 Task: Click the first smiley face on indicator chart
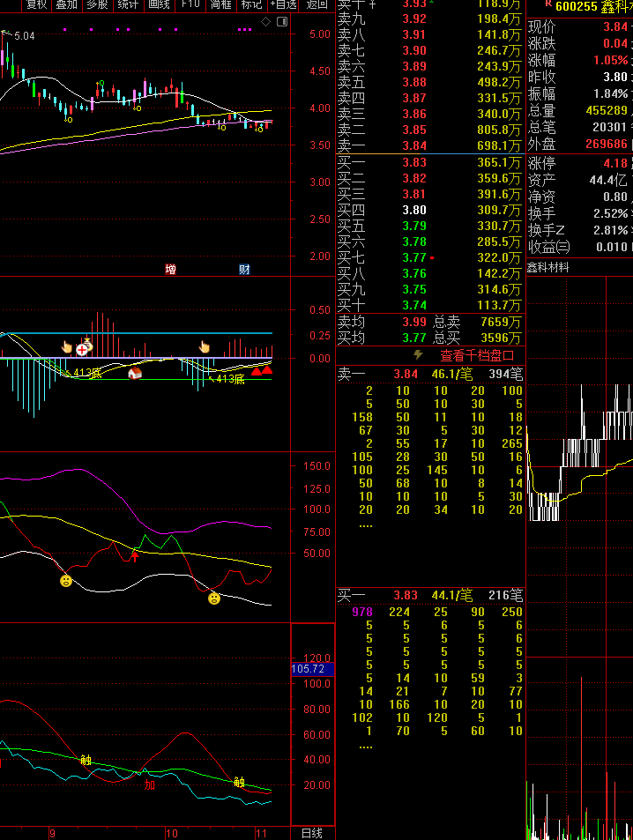coord(65,581)
